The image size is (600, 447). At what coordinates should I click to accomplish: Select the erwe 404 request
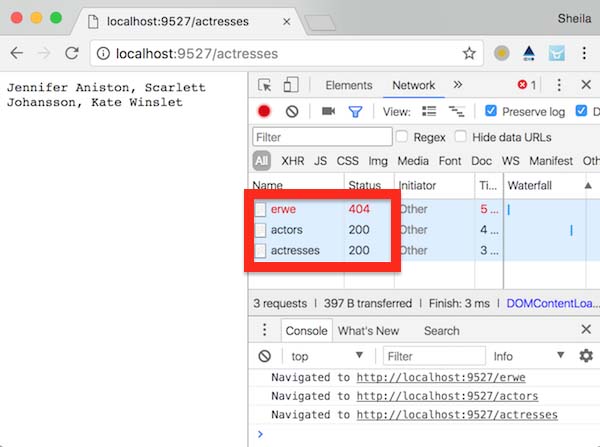pos(424,209)
